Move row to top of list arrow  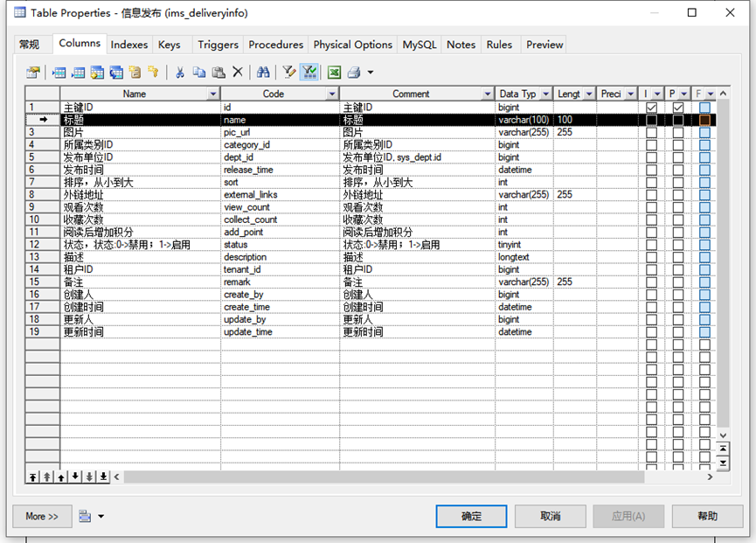tap(32, 477)
